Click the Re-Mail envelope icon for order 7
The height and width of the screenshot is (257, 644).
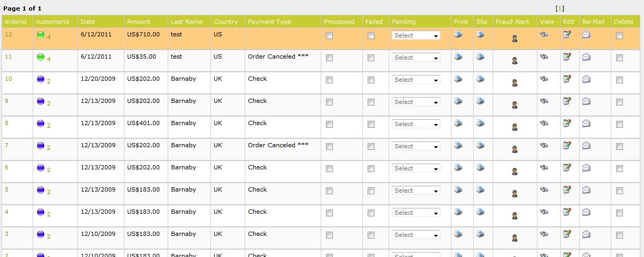pos(586,146)
